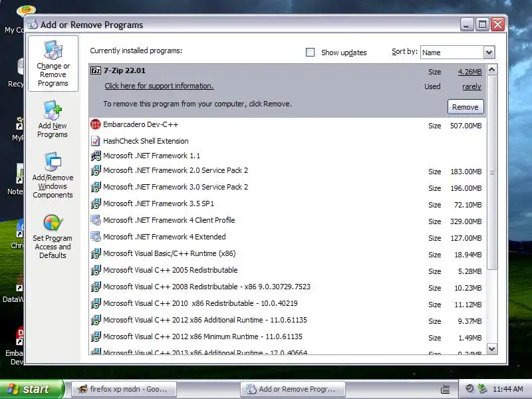The height and width of the screenshot is (399, 532).
Task: Click the 183.00MB size value
Action: click(466, 172)
